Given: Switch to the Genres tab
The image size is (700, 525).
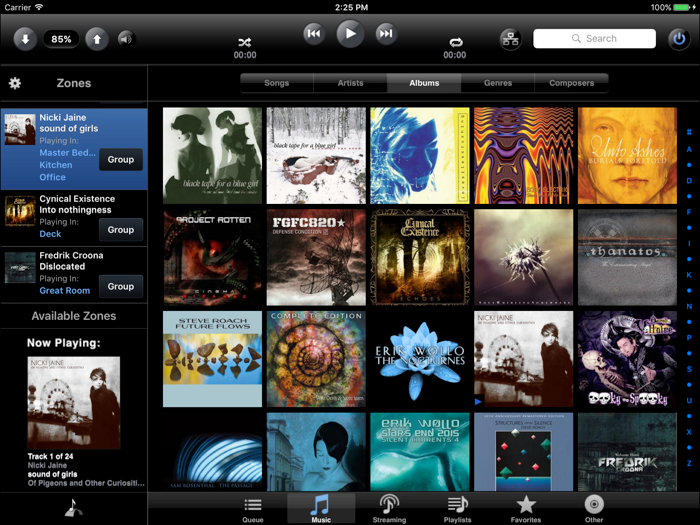Looking at the screenshot, I should point(498,83).
